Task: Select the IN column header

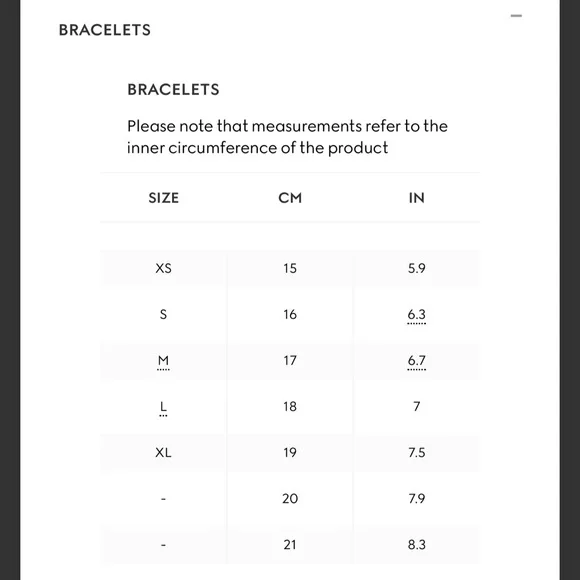Action: click(x=417, y=198)
